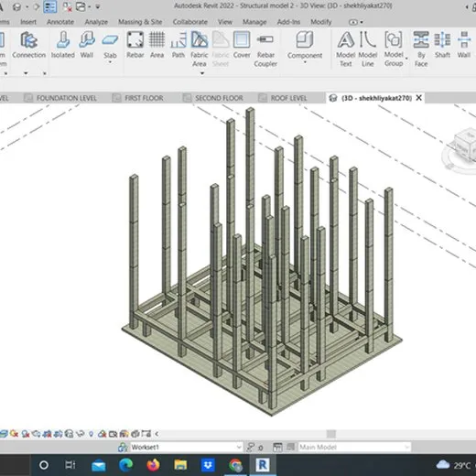Select the Shaft opening tool

pyautogui.click(x=442, y=45)
